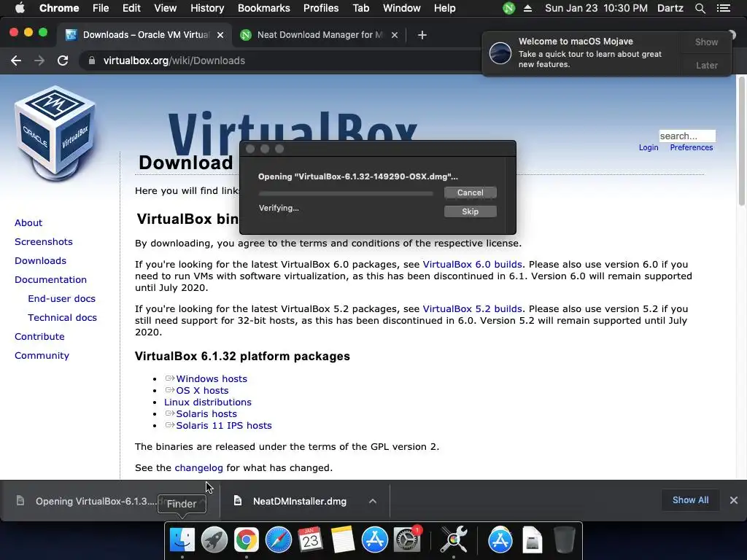
Task: Click the padlock site info icon
Action: [x=92, y=61]
